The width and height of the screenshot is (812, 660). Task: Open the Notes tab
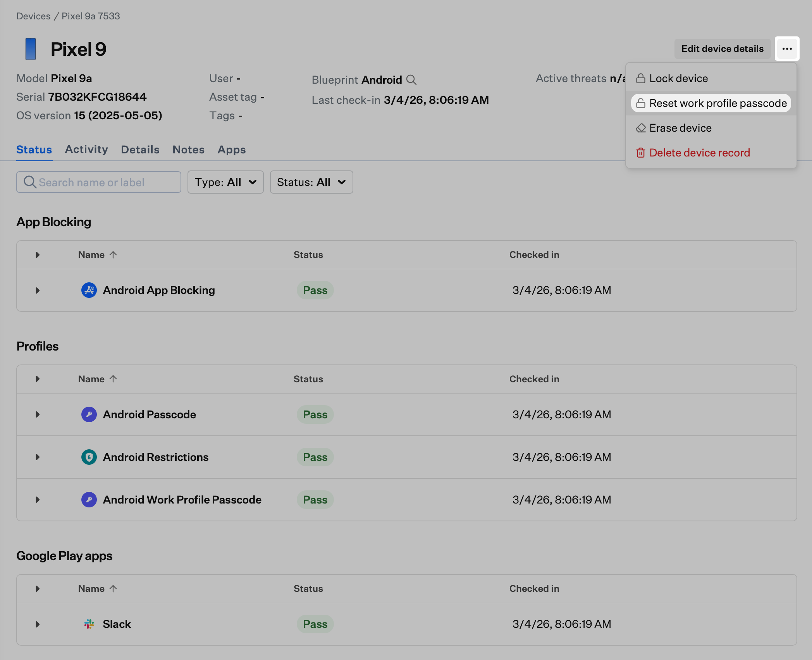pyautogui.click(x=189, y=150)
